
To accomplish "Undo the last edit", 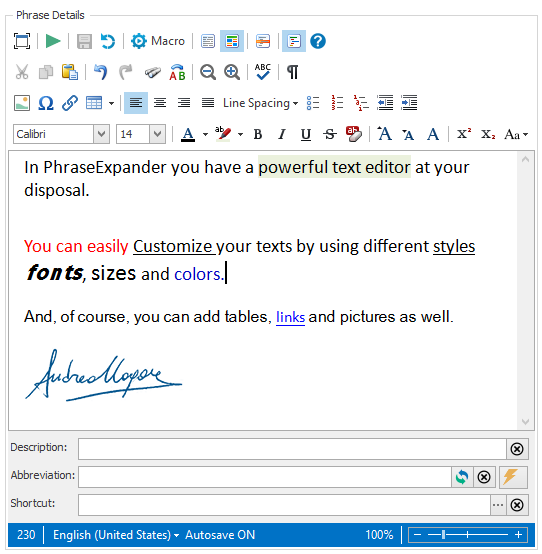I will 101,72.
